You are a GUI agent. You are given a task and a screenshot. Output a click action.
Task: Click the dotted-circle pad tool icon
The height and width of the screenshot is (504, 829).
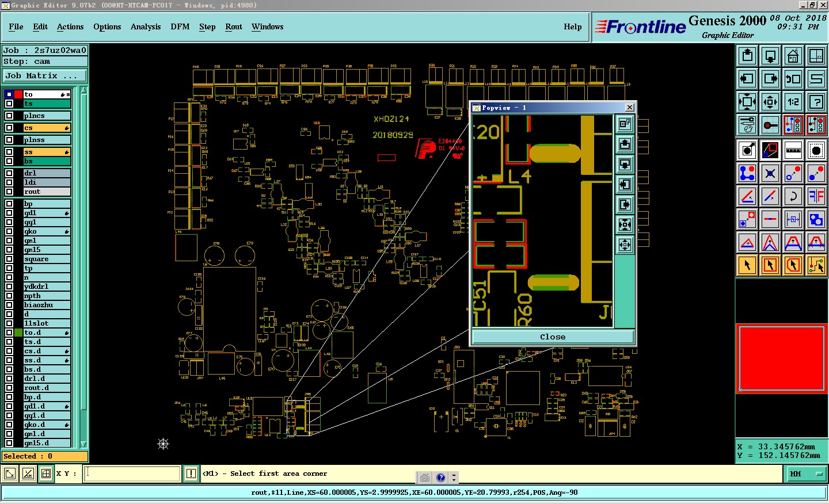click(x=816, y=150)
